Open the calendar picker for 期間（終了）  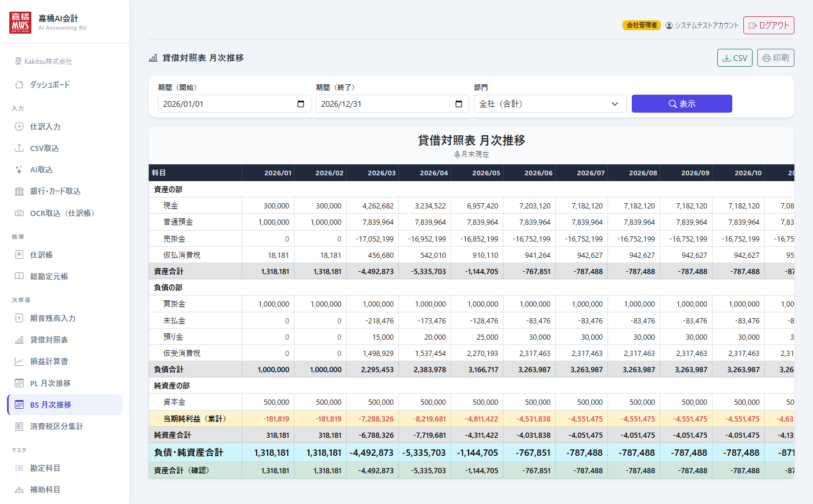tap(459, 104)
